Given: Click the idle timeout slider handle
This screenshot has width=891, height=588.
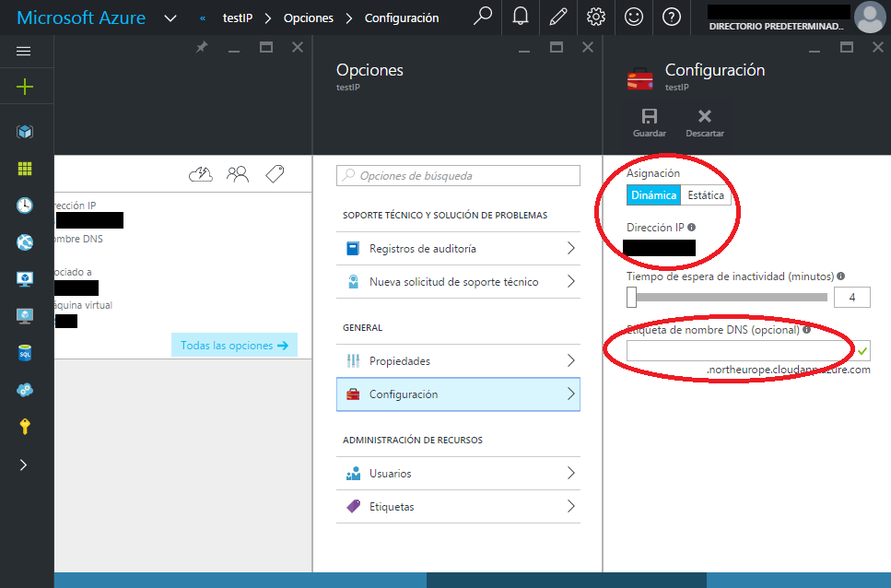Looking at the screenshot, I should click(631, 297).
